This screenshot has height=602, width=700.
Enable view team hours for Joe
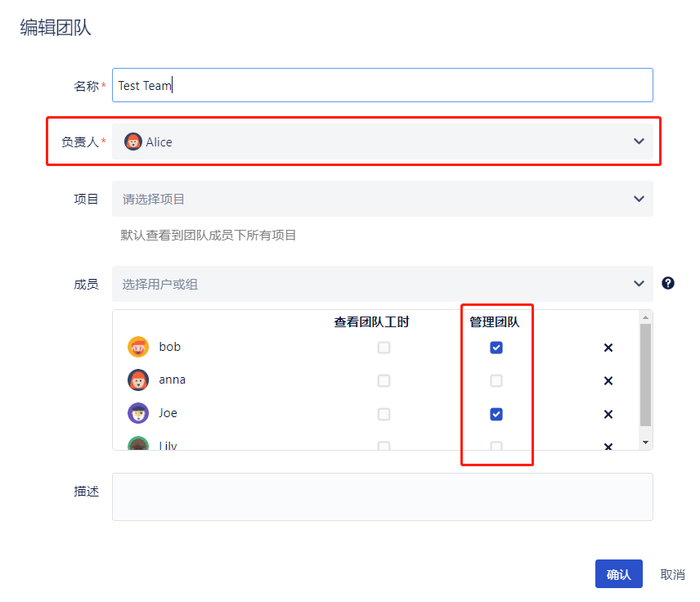coord(384,414)
